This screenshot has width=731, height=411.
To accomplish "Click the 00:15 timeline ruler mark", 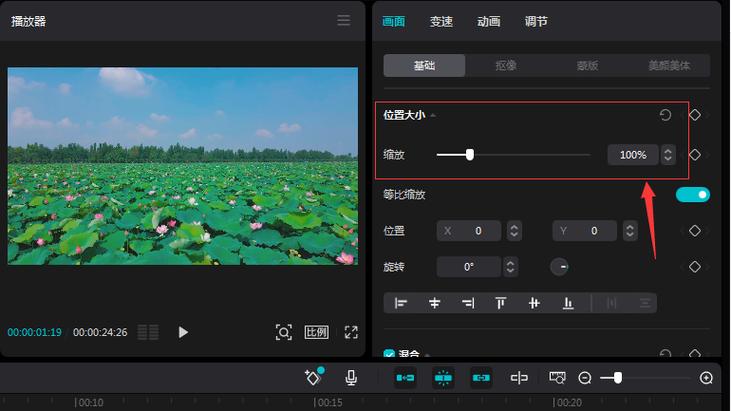I will point(328,403).
